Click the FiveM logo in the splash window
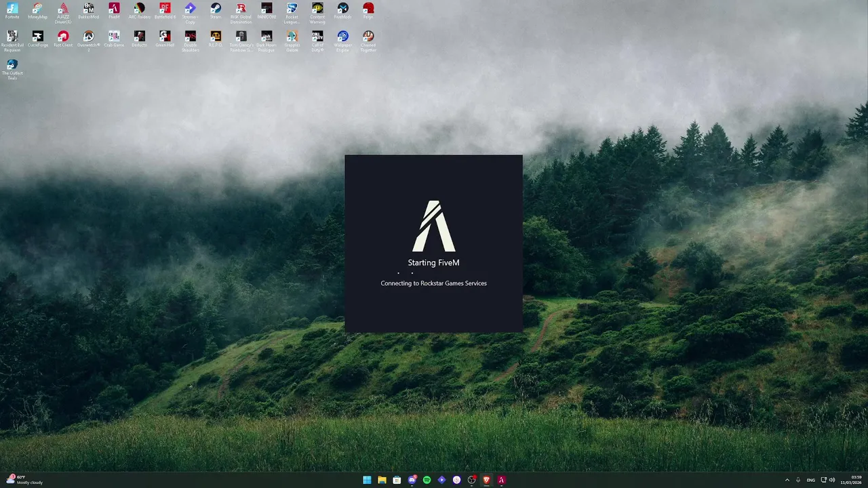Screen dimensions: 868x488 point(434,226)
